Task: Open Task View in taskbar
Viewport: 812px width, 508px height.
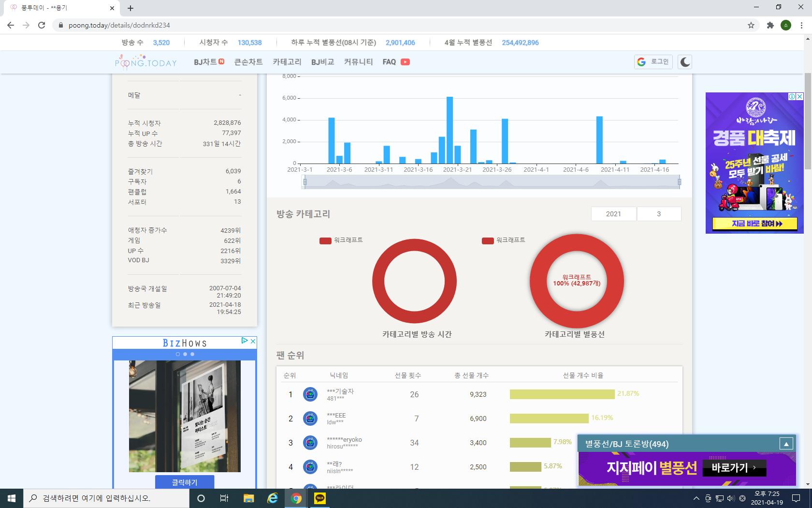Action: (x=224, y=498)
